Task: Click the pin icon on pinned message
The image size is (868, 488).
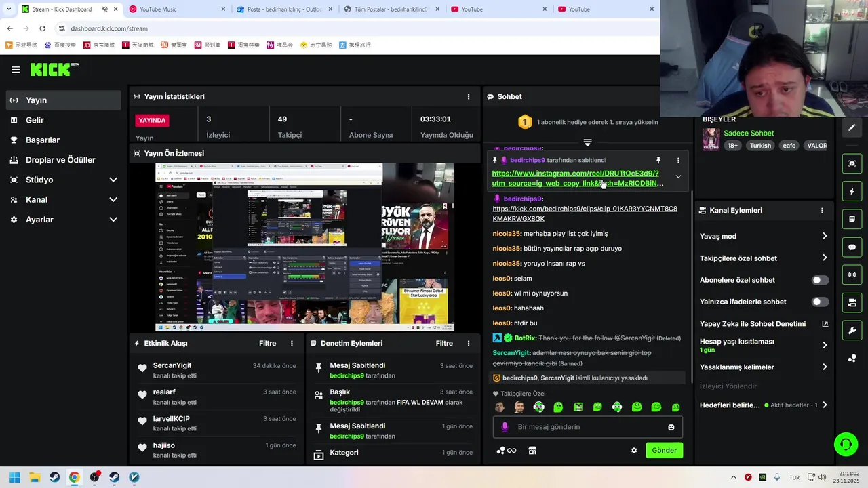Action: coord(658,161)
